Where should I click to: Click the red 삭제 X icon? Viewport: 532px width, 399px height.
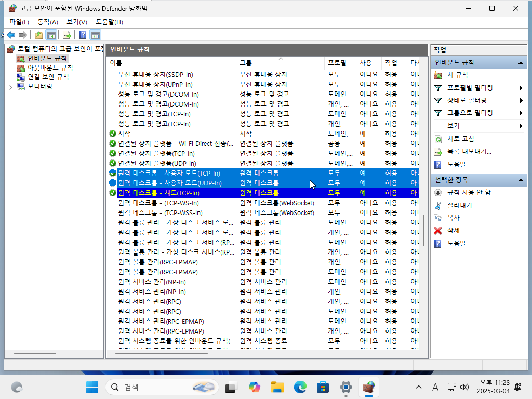coord(438,230)
